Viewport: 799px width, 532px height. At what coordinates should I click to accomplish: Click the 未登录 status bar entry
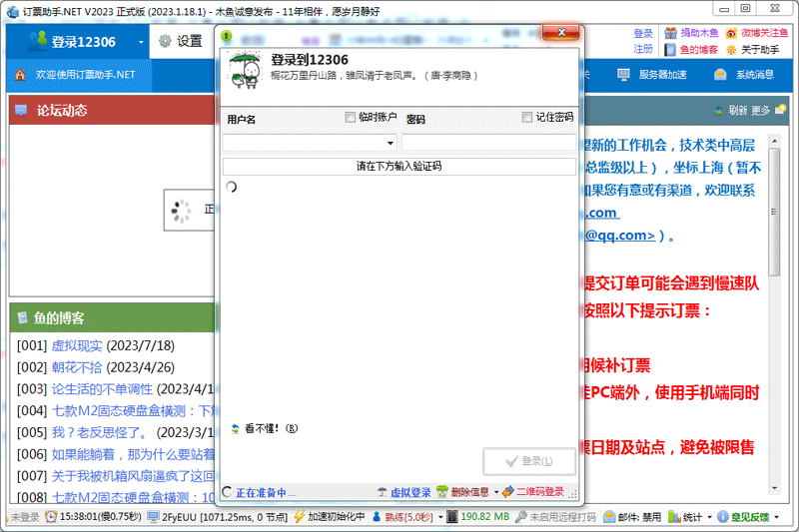(25, 517)
